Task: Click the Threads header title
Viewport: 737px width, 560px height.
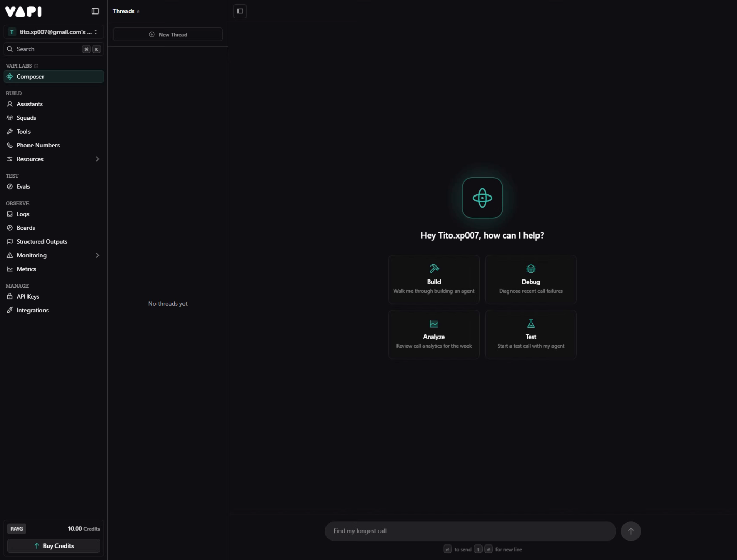Action: (x=123, y=11)
